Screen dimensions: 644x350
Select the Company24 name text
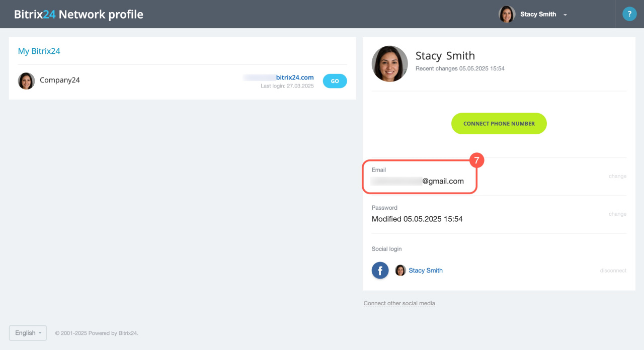point(60,80)
